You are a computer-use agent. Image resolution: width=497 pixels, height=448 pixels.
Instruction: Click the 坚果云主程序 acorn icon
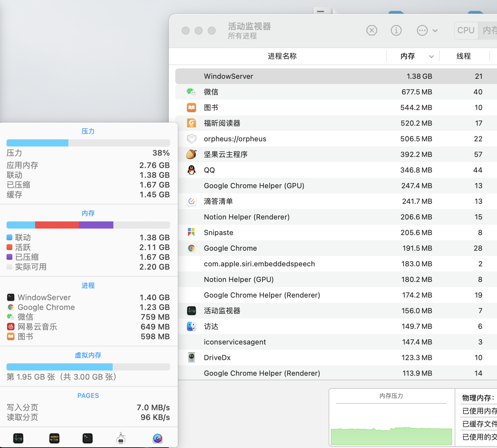pyautogui.click(x=192, y=154)
